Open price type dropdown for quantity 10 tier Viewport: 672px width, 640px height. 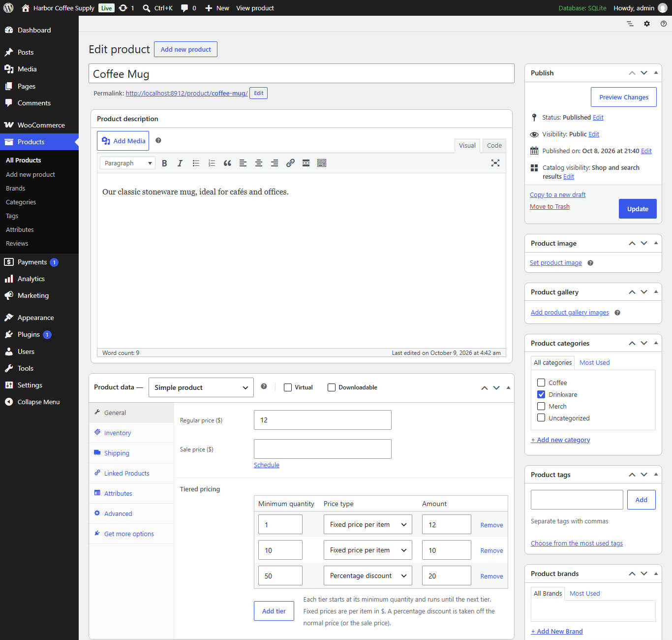point(368,550)
